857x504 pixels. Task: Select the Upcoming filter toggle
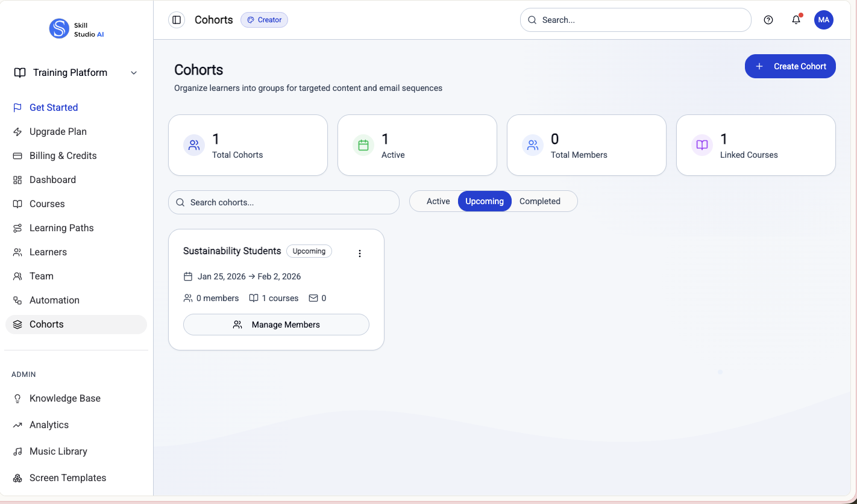484,201
